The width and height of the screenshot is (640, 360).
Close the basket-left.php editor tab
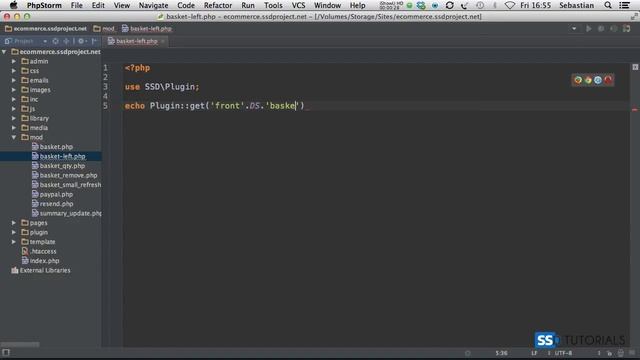point(163,41)
